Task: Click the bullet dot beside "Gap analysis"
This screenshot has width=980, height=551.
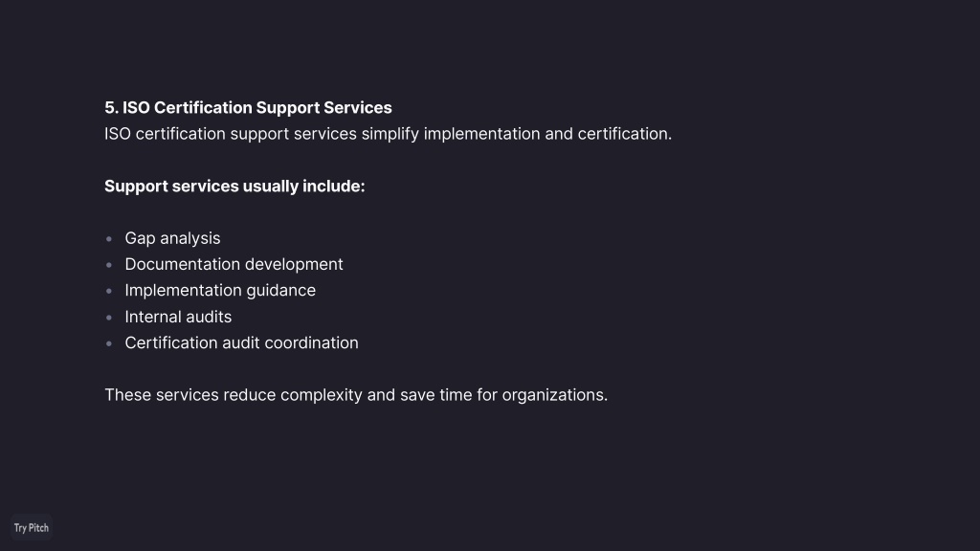Action: click(x=109, y=238)
